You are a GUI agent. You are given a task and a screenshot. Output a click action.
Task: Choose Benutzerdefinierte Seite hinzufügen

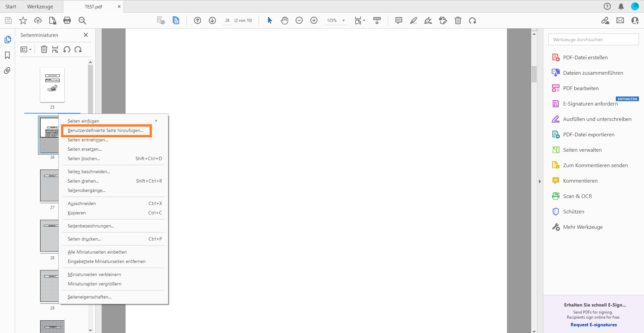click(x=105, y=130)
